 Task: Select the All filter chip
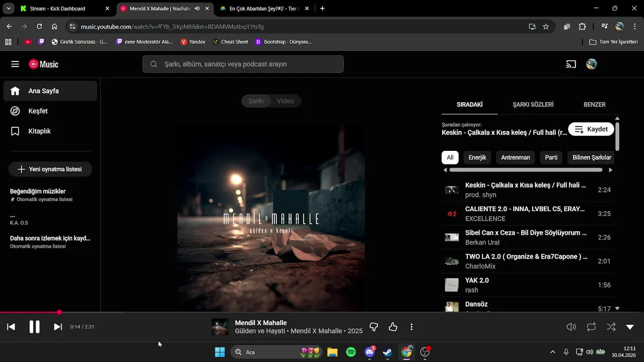tap(450, 157)
